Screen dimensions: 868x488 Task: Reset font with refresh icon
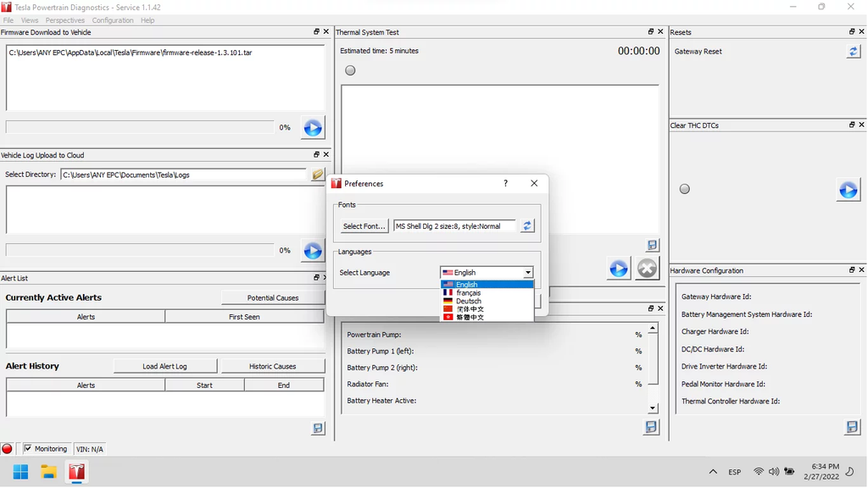pos(527,226)
